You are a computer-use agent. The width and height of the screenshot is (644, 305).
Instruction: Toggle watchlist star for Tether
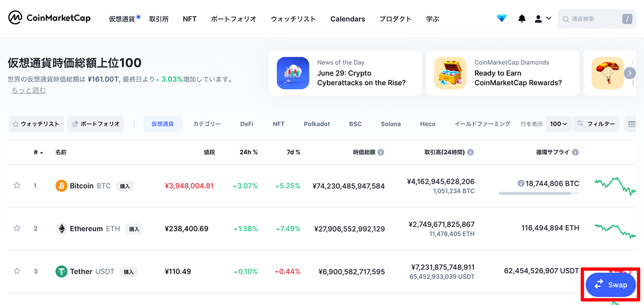click(x=17, y=271)
